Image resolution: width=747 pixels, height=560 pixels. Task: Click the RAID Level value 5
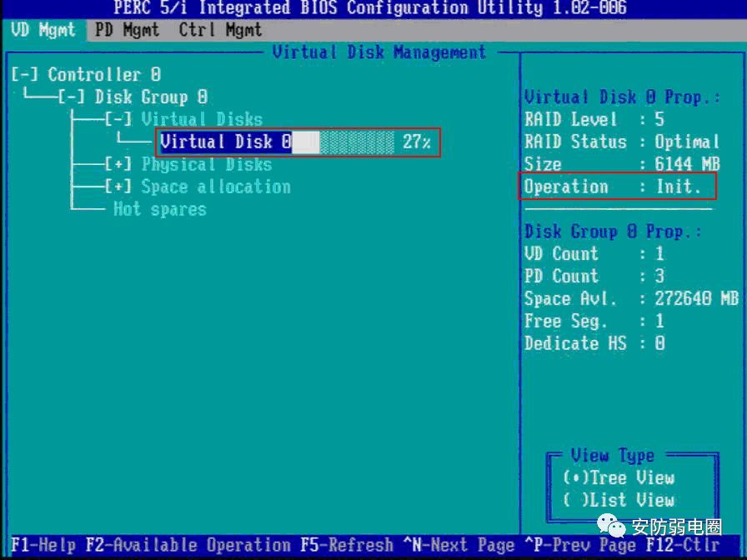pyautogui.click(x=659, y=119)
